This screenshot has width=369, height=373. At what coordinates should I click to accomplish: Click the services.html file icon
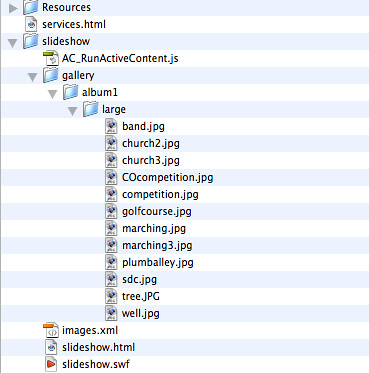pos(31,24)
